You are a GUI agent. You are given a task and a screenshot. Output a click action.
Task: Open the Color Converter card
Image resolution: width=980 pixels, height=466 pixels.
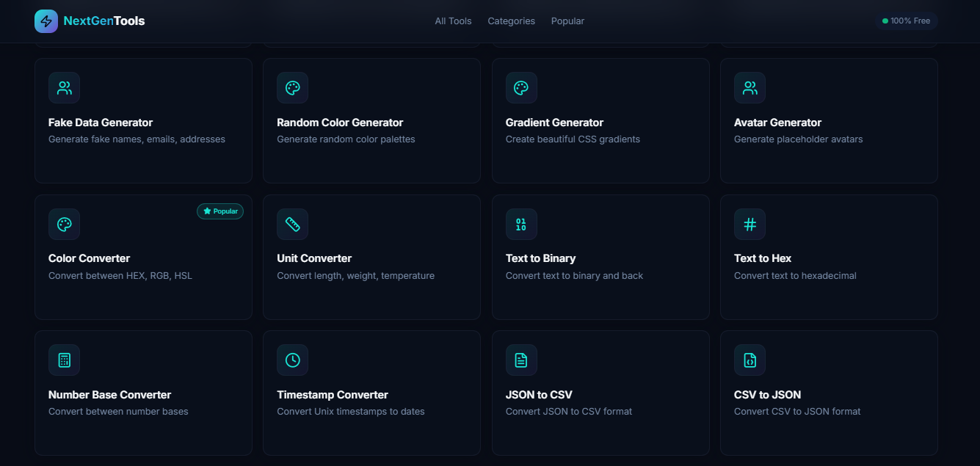coord(143,257)
